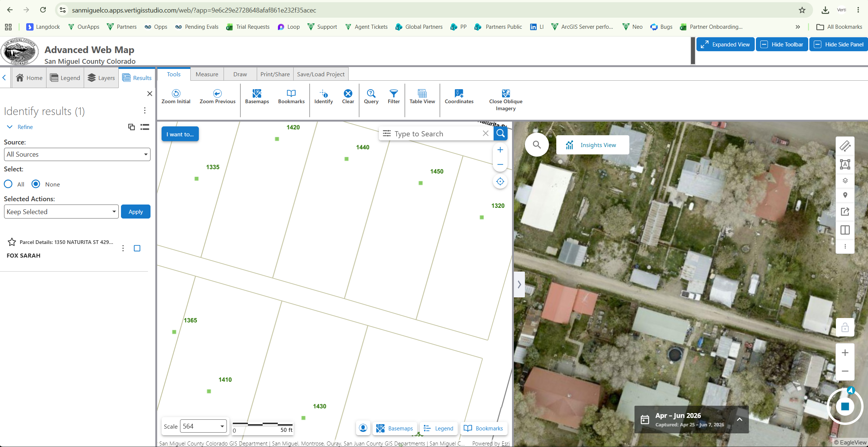Open EagleView more options vertical dots
This screenshot has height=447, width=868.
coord(845,246)
